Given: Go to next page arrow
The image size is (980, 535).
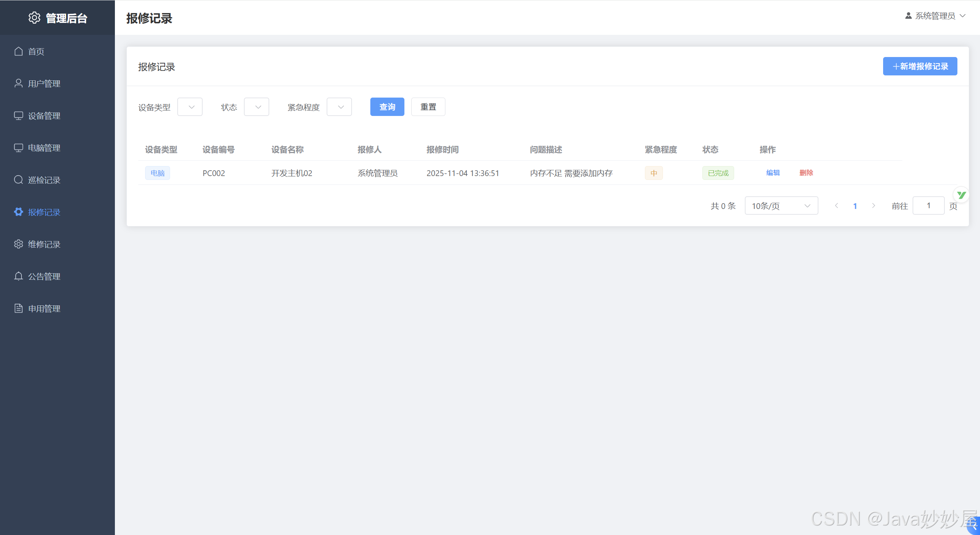Looking at the screenshot, I should pyautogui.click(x=874, y=206).
